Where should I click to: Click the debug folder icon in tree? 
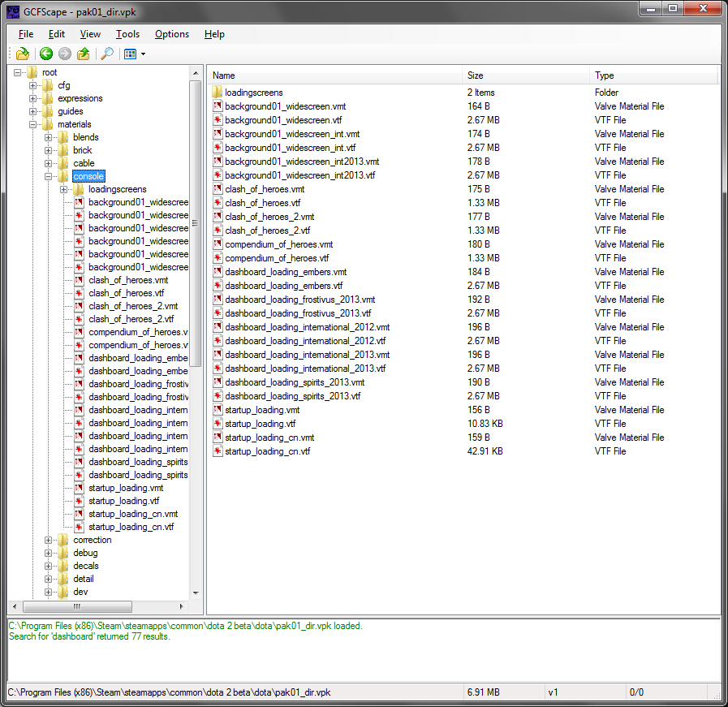click(x=63, y=553)
